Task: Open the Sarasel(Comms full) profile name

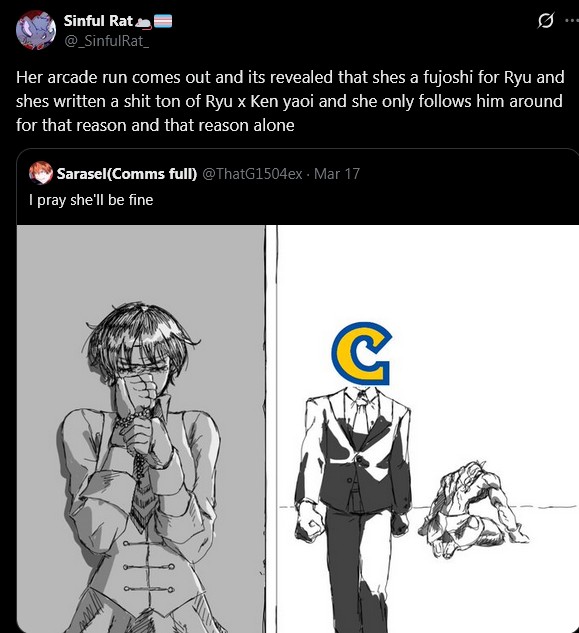Action: click(127, 174)
